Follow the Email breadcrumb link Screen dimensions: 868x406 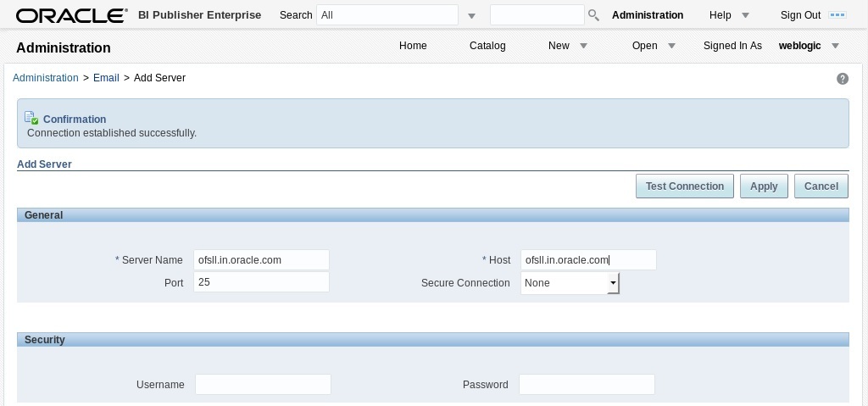pyautogui.click(x=106, y=78)
